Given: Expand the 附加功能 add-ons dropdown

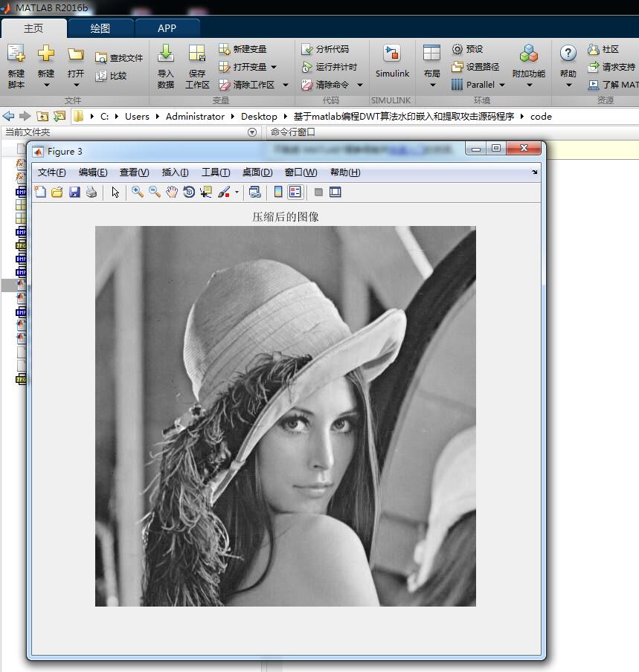Looking at the screenshot, I should pyautogui.click(x=529, y=85).
